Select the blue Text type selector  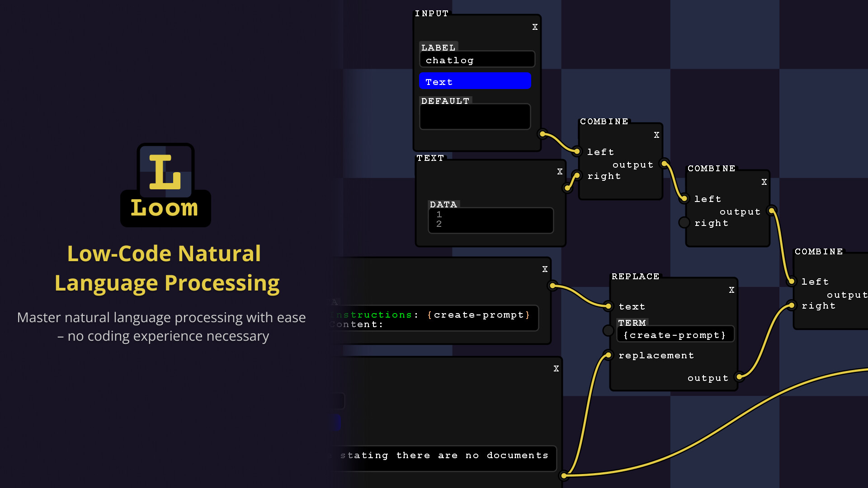click(475, 81)
